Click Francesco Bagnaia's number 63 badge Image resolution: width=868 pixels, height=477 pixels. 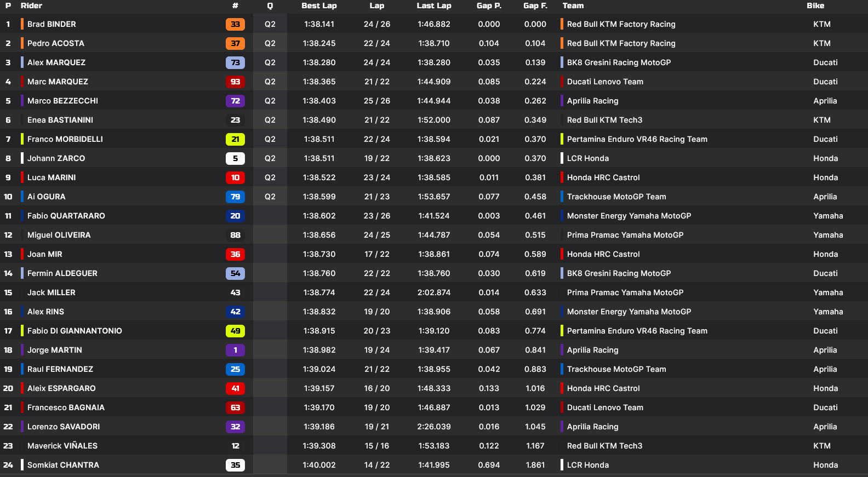(x=235, y=407)
